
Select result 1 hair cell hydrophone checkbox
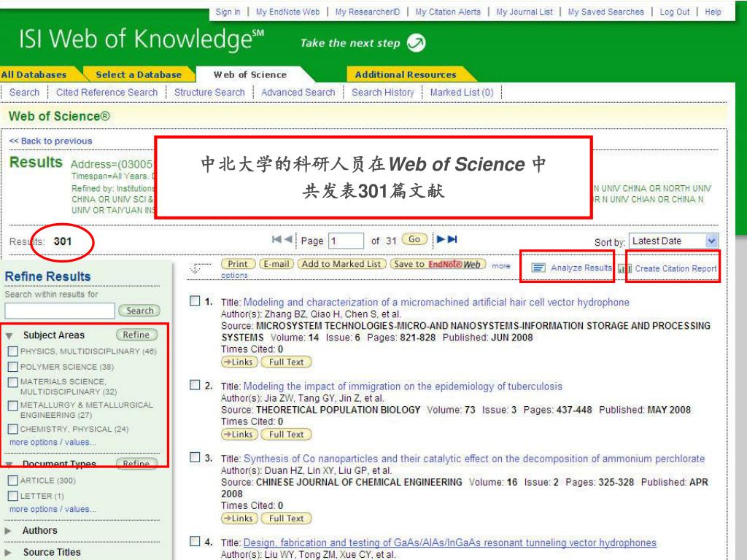195,301
